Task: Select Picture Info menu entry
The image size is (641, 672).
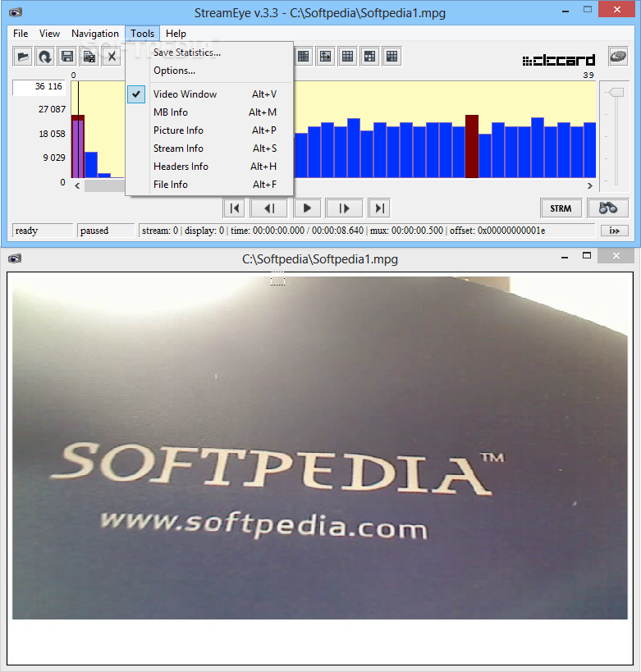Action: click(209, 130)
